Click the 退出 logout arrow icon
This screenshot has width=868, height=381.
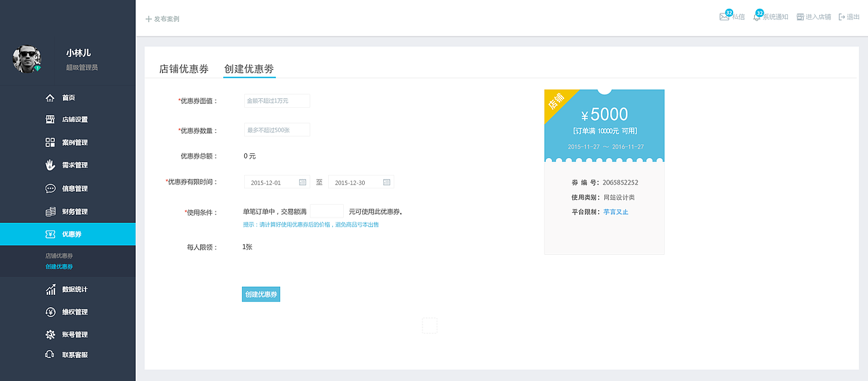[x=842, y=17]
